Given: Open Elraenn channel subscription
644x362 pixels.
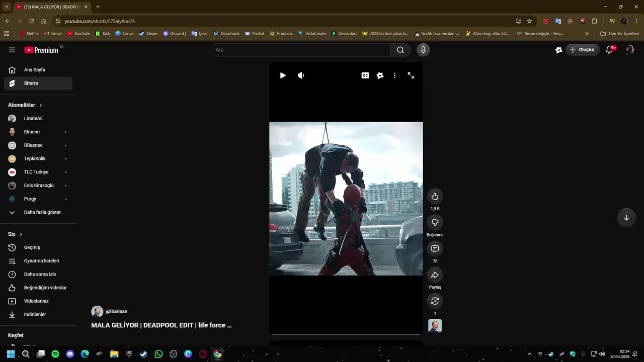Looking at the screenshot, I should (x=38, y=132).
